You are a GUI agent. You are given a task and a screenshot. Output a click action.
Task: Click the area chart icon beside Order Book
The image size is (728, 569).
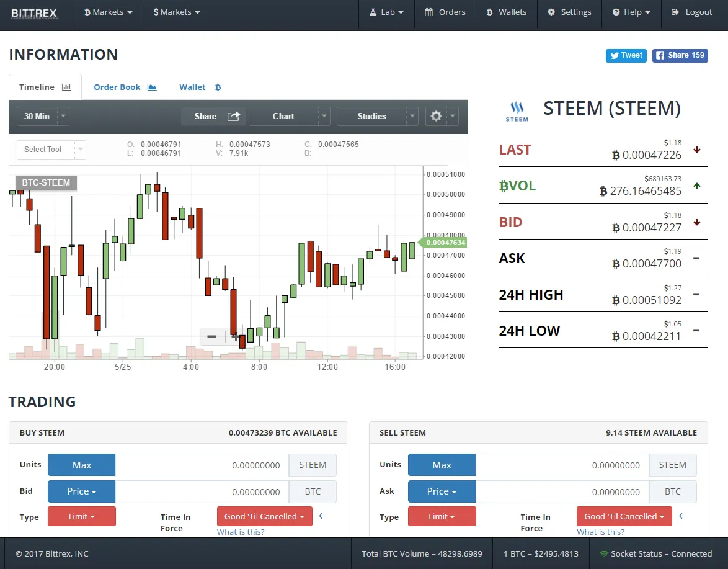coord(152,87)
